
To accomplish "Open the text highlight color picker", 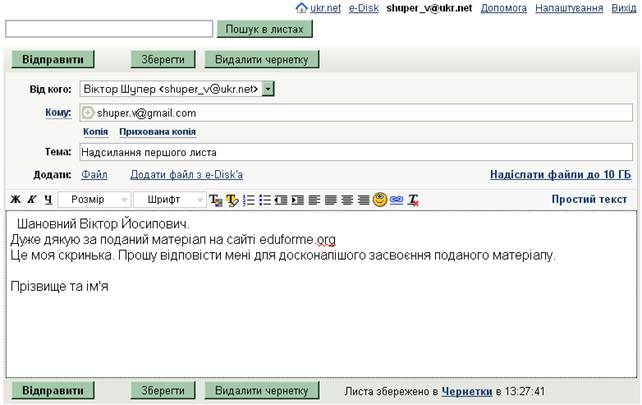I will tap(232, 200).
